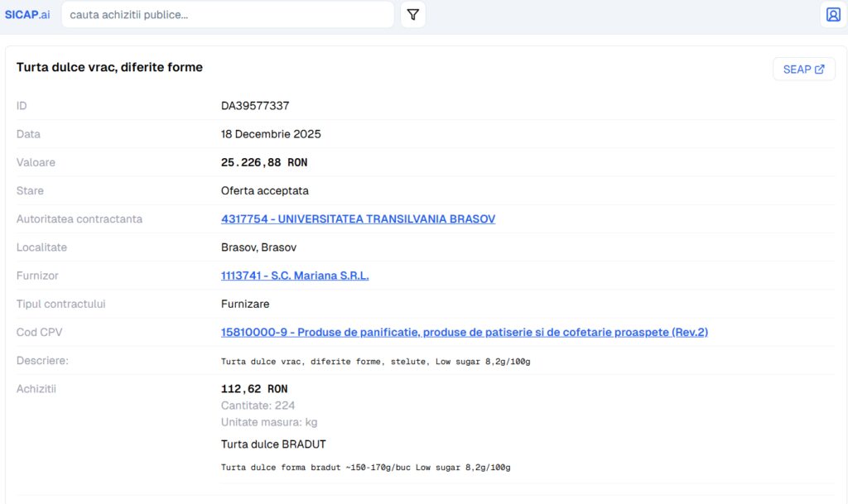Select the total value 25.226,88 RON
848x504 pixels.
coord(264,163)
